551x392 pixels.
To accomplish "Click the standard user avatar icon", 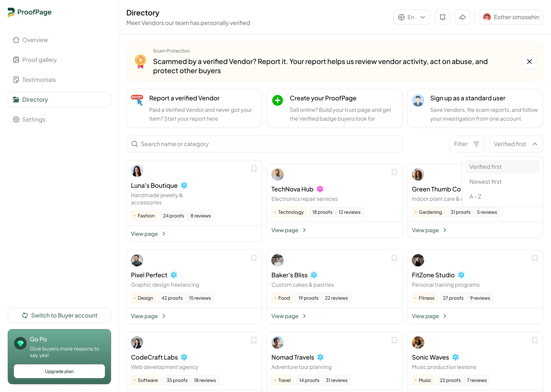I will point(418,100).
